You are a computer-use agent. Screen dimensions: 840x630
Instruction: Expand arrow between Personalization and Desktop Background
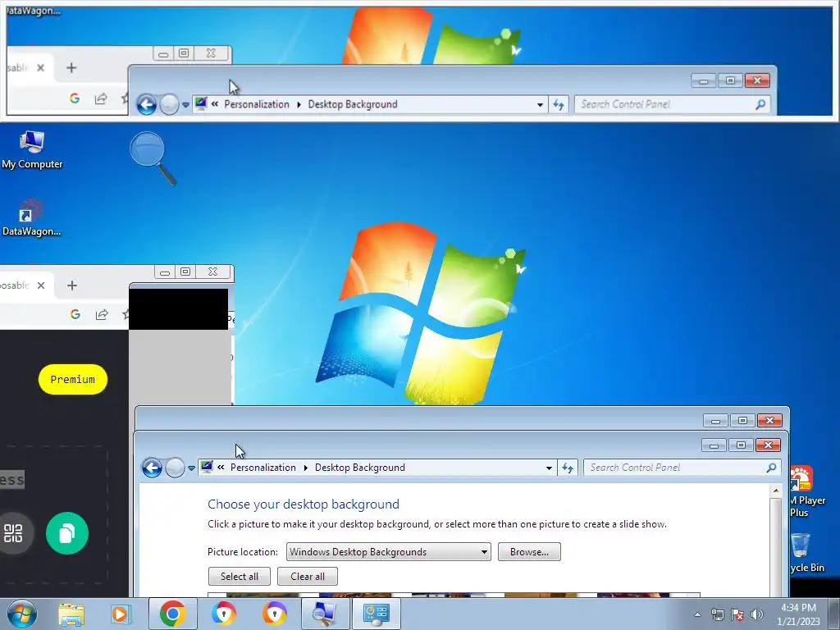[x=306, y=468]
